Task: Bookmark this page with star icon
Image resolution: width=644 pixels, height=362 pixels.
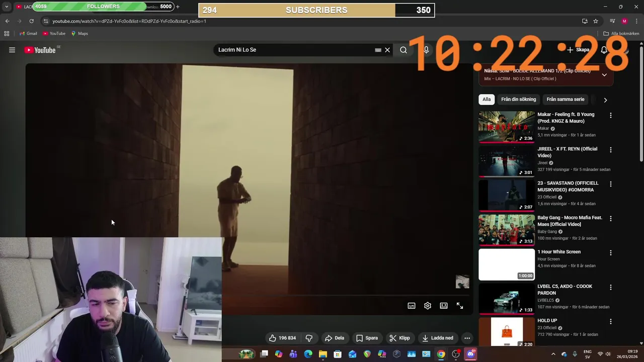Action: (596, 21)
